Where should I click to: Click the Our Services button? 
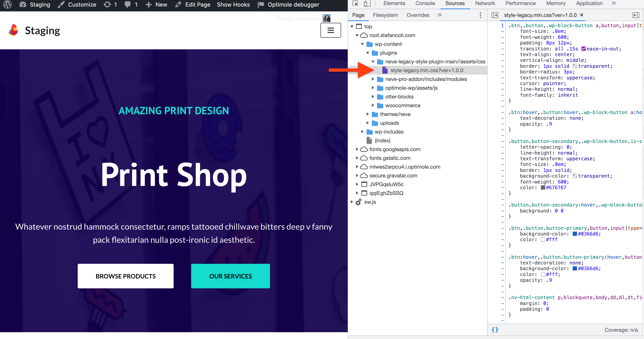click(x=230, y=276)
